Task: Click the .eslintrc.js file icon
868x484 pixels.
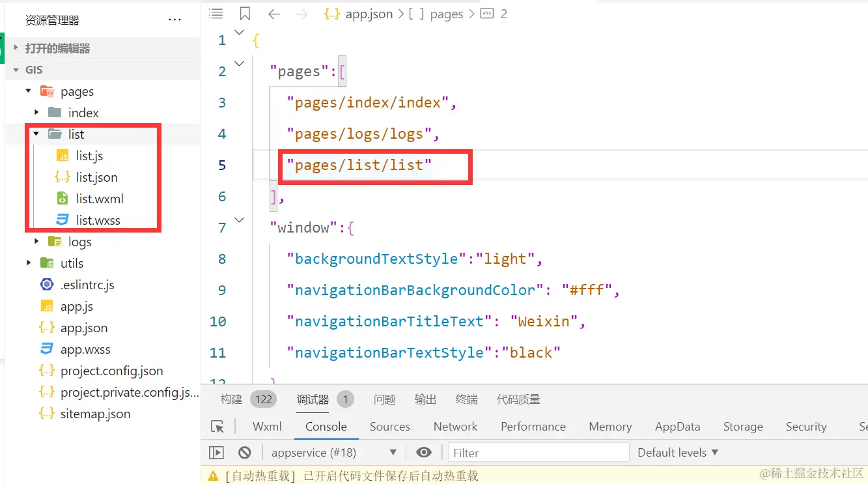Action: (47, 285)
